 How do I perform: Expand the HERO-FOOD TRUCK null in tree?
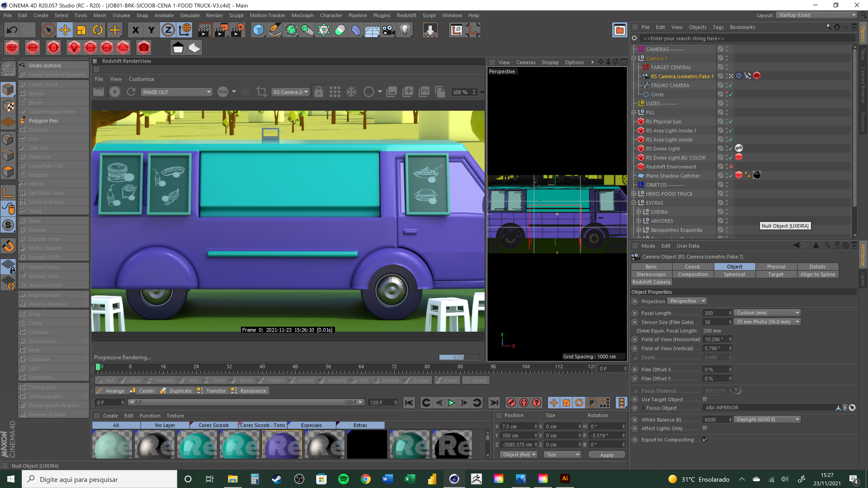[x=634, y=194]
